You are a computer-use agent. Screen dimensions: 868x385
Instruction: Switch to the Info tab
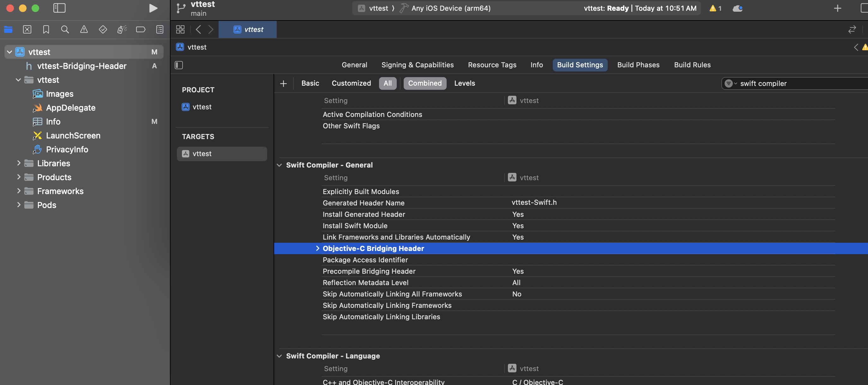pyautogui.click(x=536, y=65)
